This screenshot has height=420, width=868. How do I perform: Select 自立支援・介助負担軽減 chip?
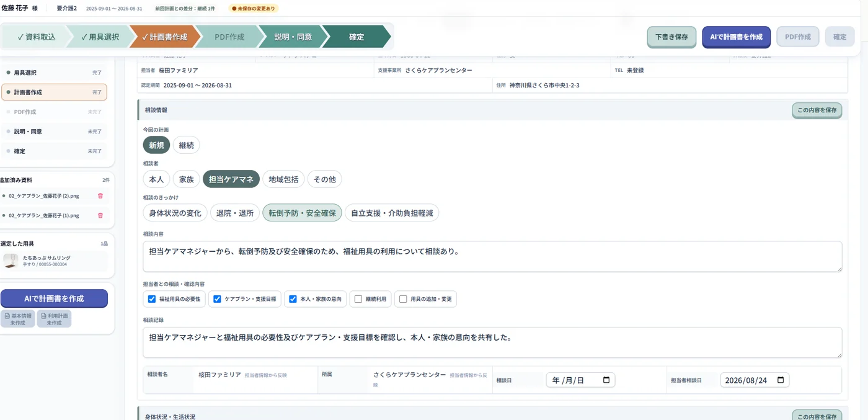[x=392, y=213]
